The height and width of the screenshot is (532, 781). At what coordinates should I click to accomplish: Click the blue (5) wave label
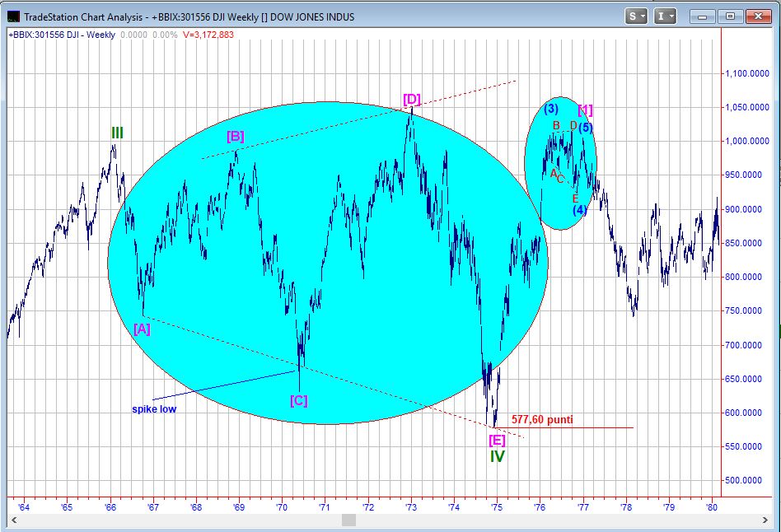[x=586, y=128]
